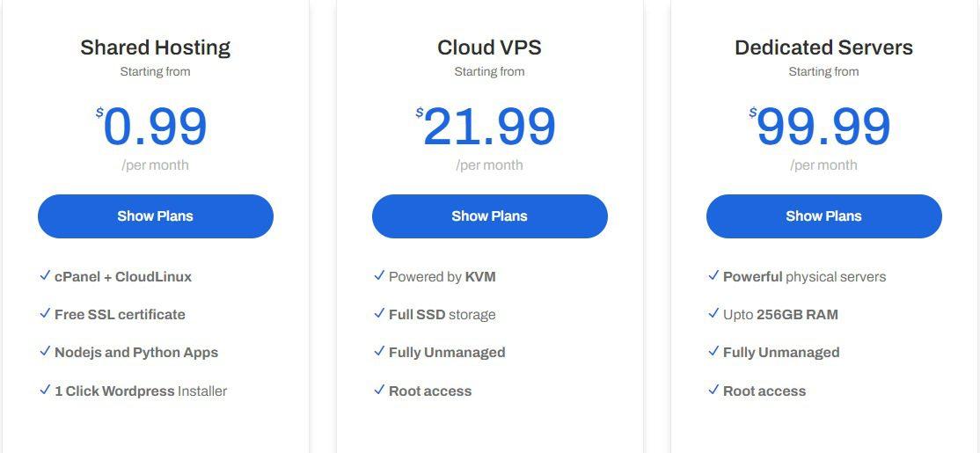The width and height of the screenshot is (980, 453).
Task: Click the Dedicated Servers heading
Action: coord(823,47)
